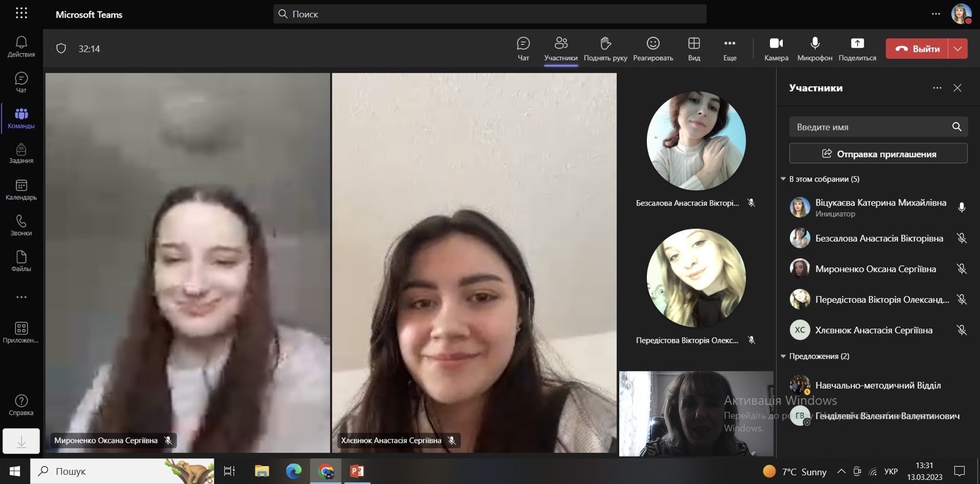The height and width of the screenshot is (484, 980).
Task: Click muted mic icon beside Мироненко in list
Action: (x=962, y=269)
